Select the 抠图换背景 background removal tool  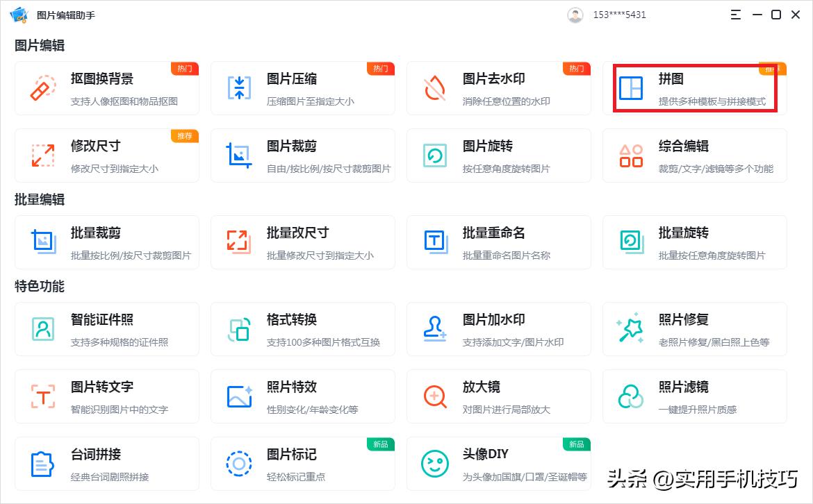tap(107, 87)
